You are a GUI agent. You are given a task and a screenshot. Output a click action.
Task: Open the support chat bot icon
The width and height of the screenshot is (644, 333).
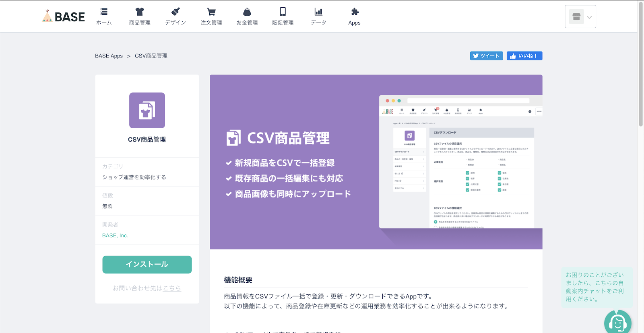tap(618, 322)
